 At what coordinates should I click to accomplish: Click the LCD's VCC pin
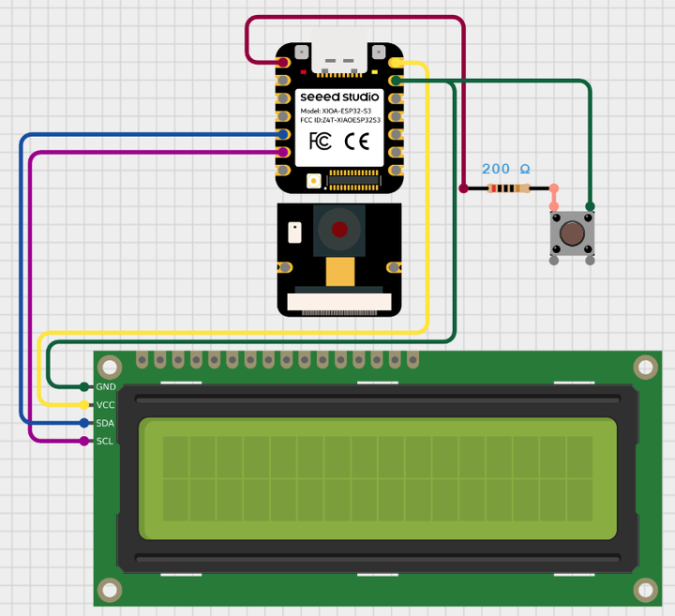pos(85,404)
